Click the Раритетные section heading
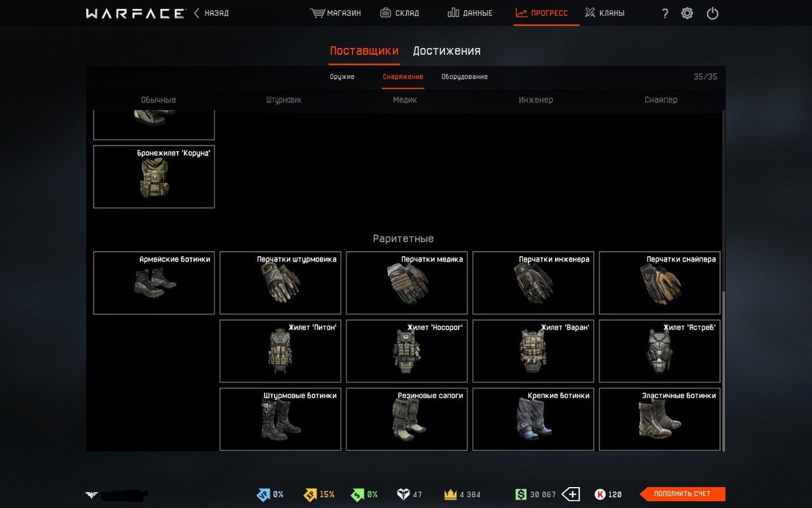The image size is (812, 508). tap(403, 239)
